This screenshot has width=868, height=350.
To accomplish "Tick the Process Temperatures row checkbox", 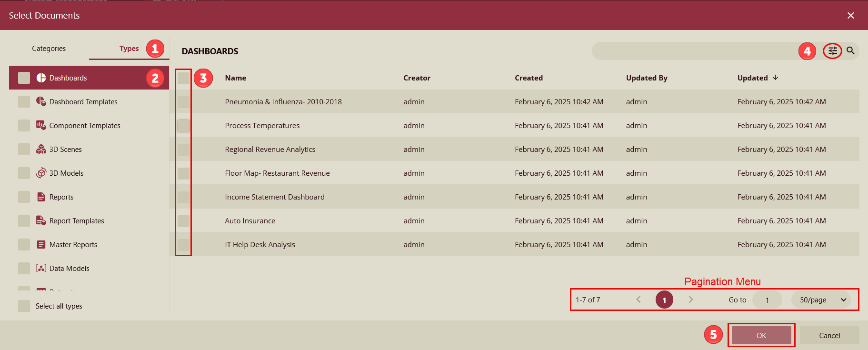I will tap(183, 126).
